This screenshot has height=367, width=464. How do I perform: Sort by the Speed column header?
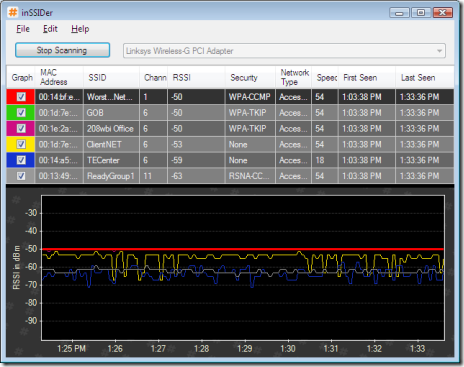pos(325,77)
